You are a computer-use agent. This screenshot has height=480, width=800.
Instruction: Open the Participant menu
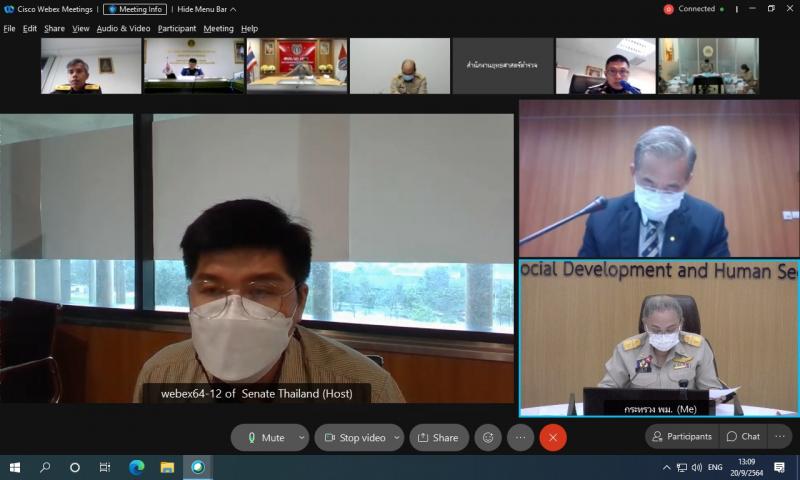pyautogui.click(x=177, y=29)
